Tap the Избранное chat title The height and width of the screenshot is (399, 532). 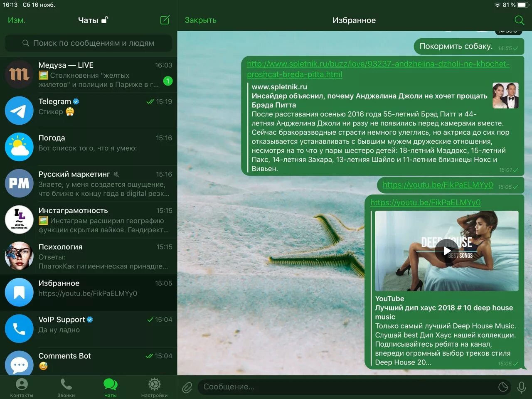[354, 20]
